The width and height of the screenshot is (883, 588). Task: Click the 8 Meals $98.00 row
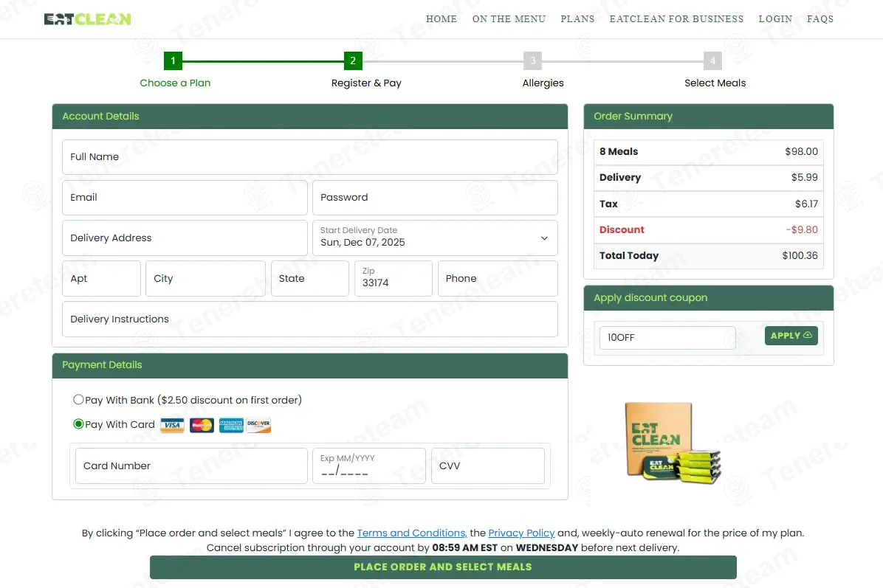tap(709, 152)
